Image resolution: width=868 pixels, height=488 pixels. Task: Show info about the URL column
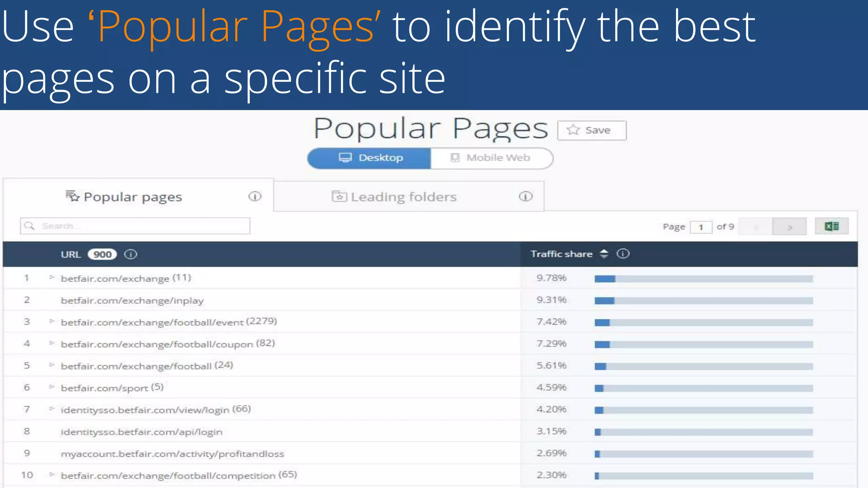pyautogui.click(x=131, y=254)
